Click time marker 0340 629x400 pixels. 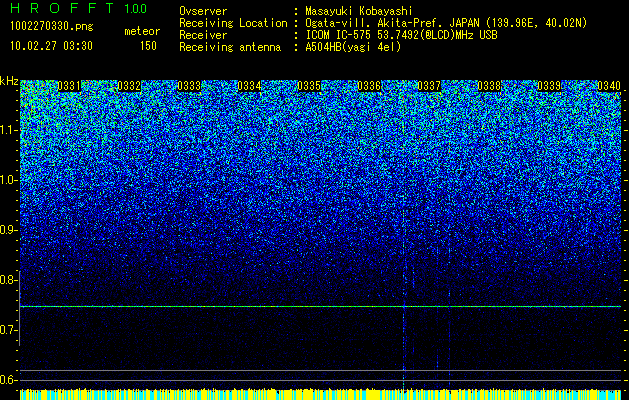pyautogui.click(x=609, y=86)
